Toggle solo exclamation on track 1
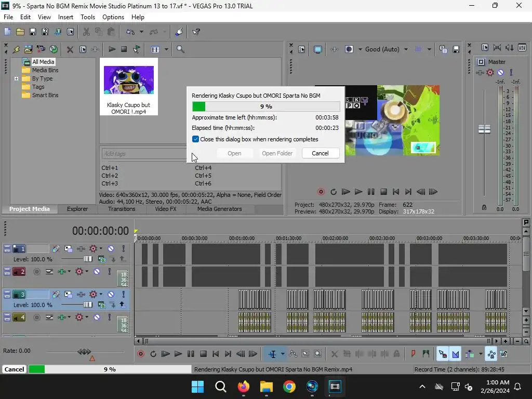 pos(124,249)
